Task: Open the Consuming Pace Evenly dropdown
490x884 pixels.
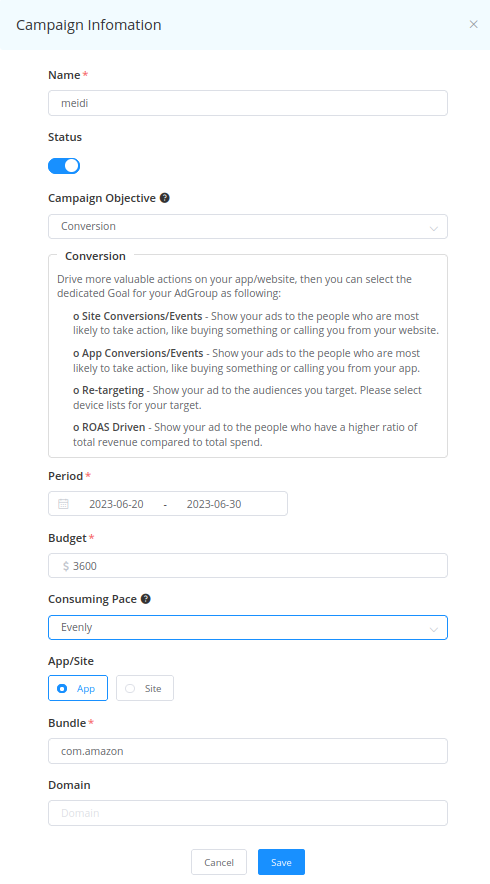Action: click(248, 627)
